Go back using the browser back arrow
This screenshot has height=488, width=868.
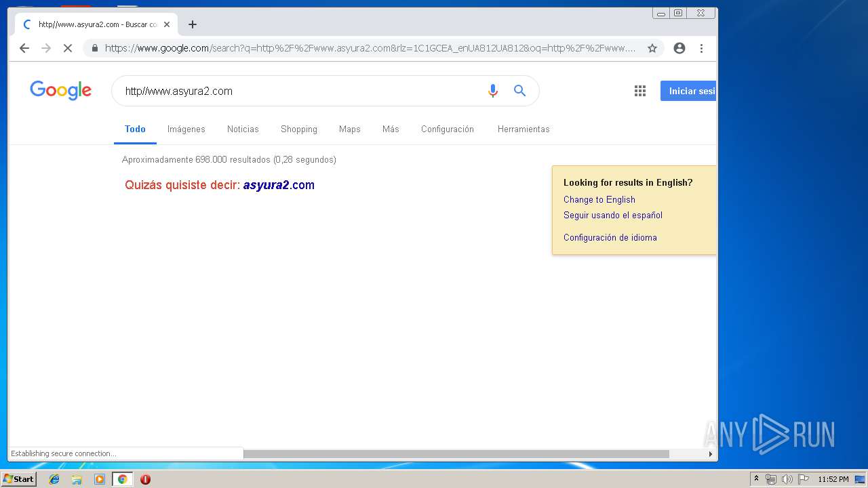(24, 48)
